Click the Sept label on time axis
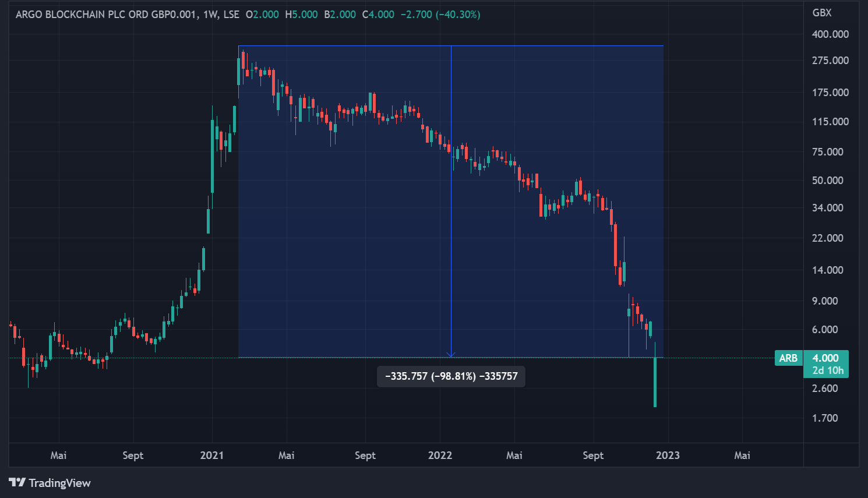Image resolution: width=868 pixels, height=498 pixels. tap(132, 455)
